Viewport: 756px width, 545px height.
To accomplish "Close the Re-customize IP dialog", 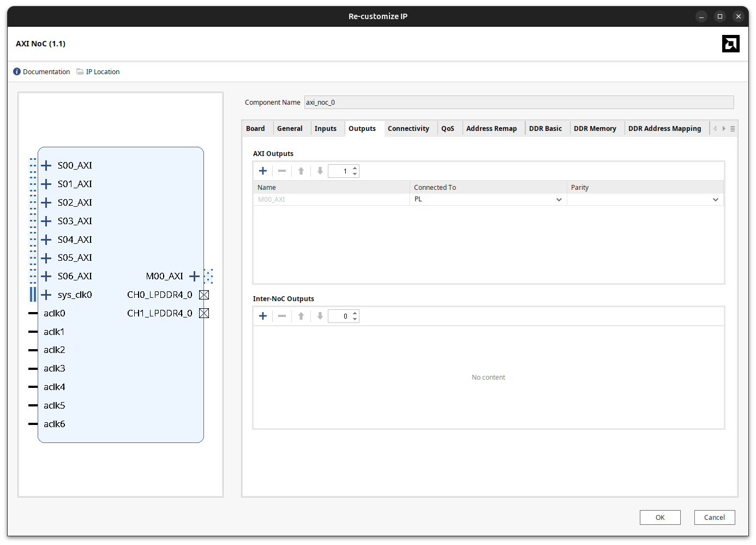I will 739,16.
